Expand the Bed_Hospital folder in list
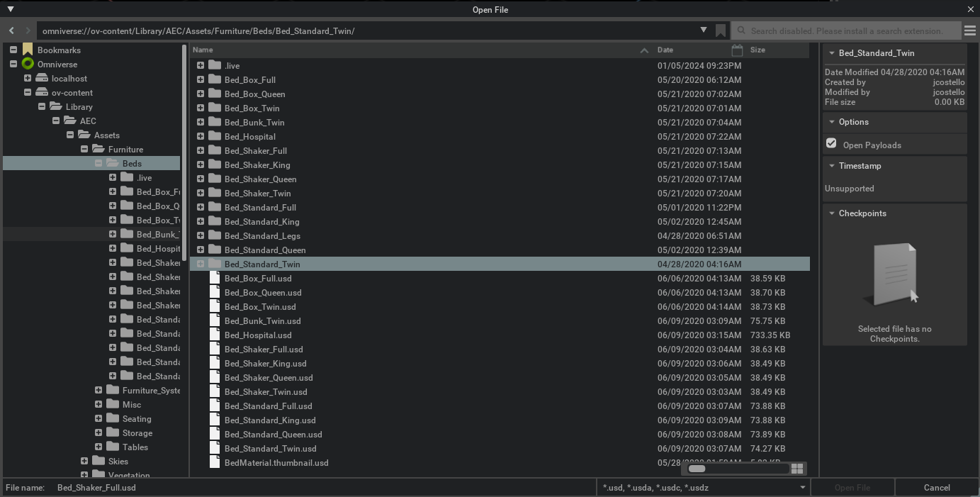Screen dimensions: 980x497 (201, 136)
